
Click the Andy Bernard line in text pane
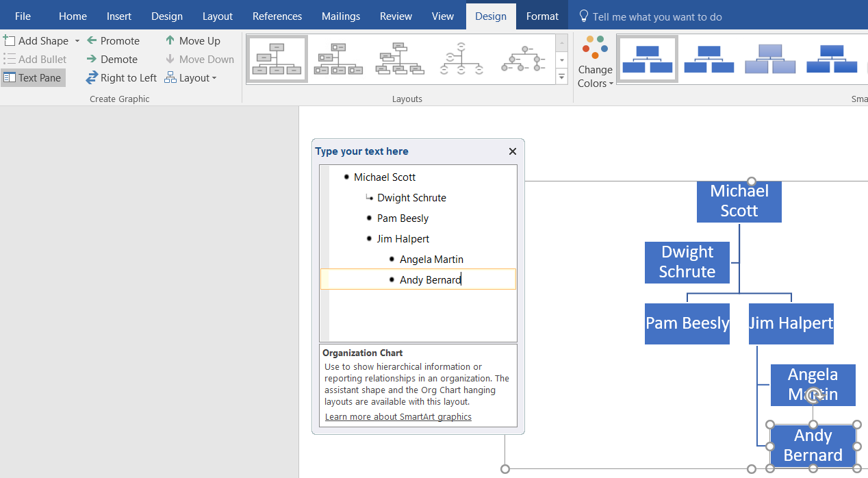[x=418, y=279]
